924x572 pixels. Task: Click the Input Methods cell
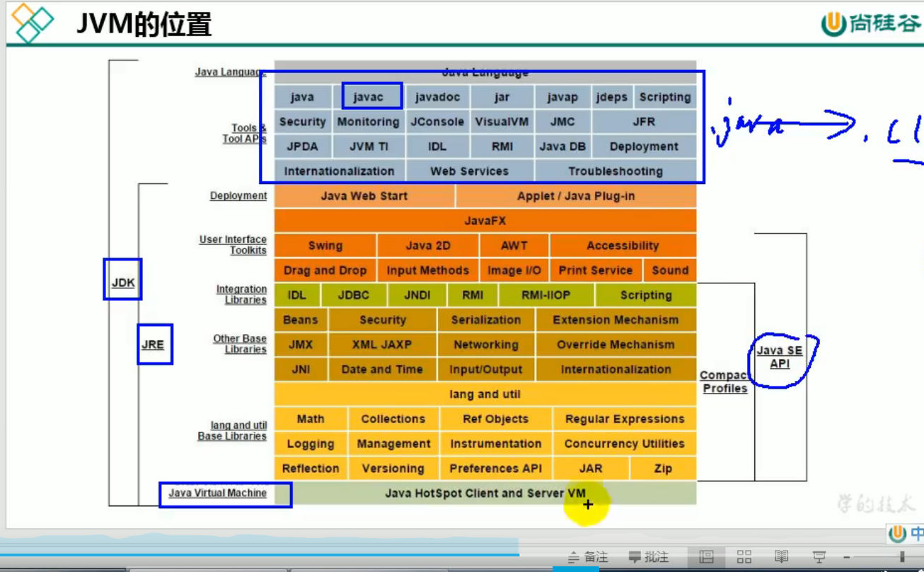(427, 270)
